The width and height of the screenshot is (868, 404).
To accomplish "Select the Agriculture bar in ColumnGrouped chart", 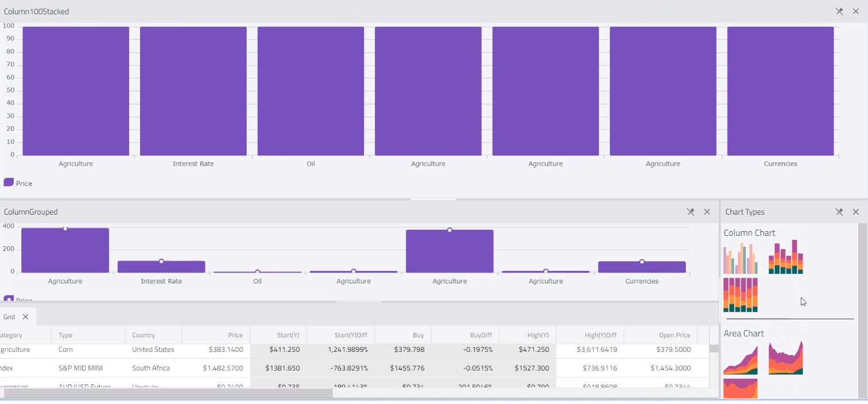I will [x=65, y=250].
